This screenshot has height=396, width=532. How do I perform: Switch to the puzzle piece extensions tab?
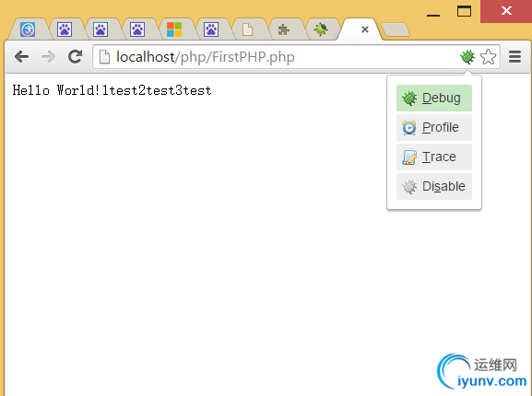(284, 29)
